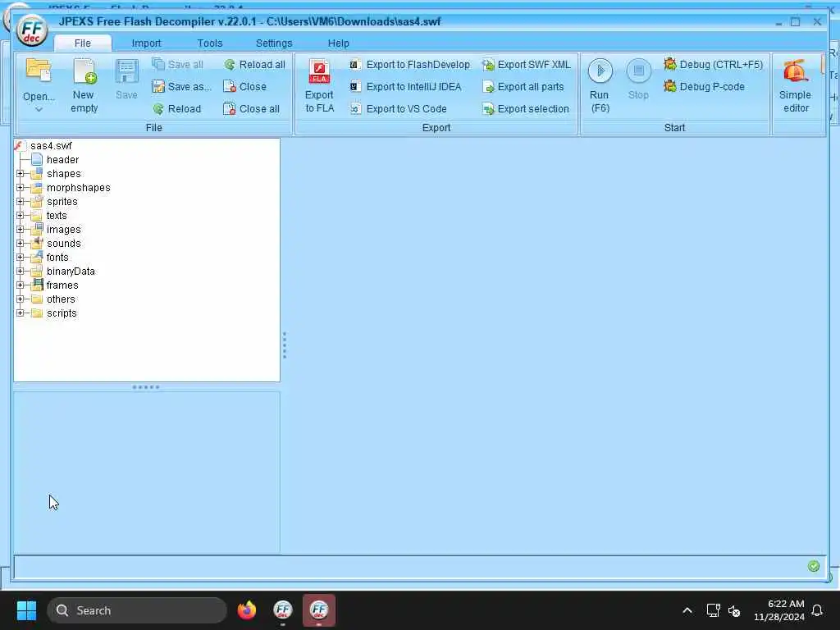Show hidden system tray icons
The image size is (840, 630).
point(687,610)
